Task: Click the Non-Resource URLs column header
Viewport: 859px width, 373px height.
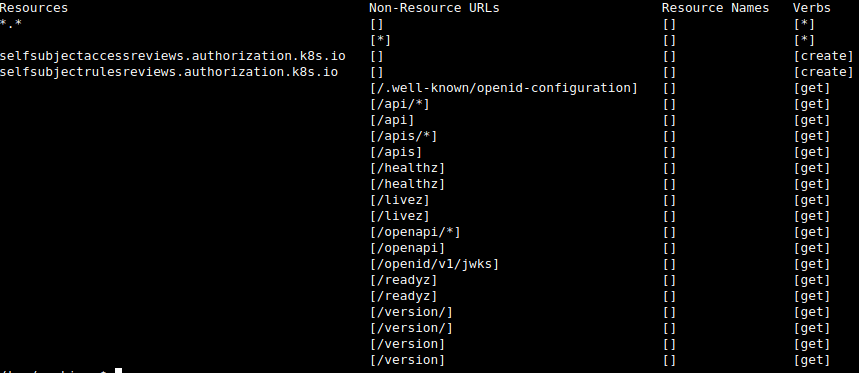Action: [434, 8]
